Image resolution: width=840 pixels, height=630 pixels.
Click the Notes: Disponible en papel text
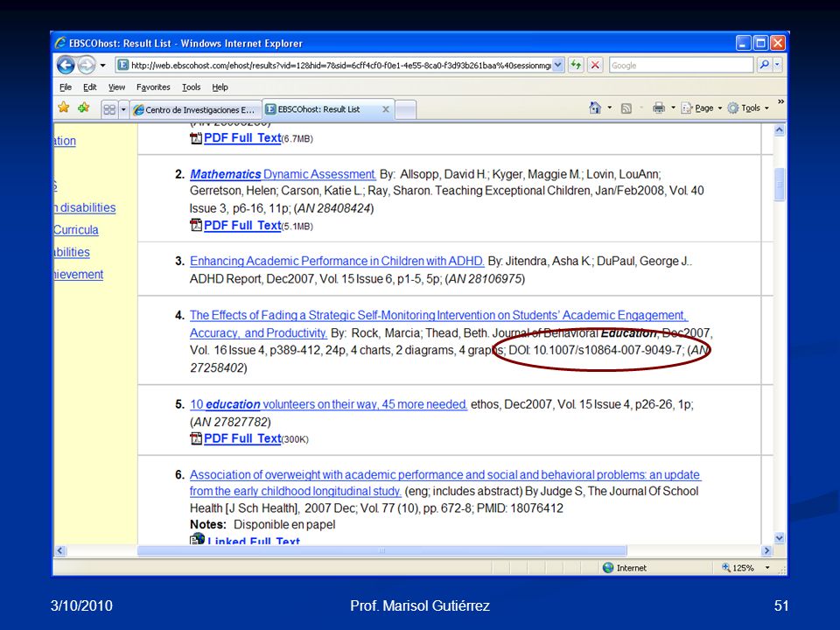coord(262,524)
